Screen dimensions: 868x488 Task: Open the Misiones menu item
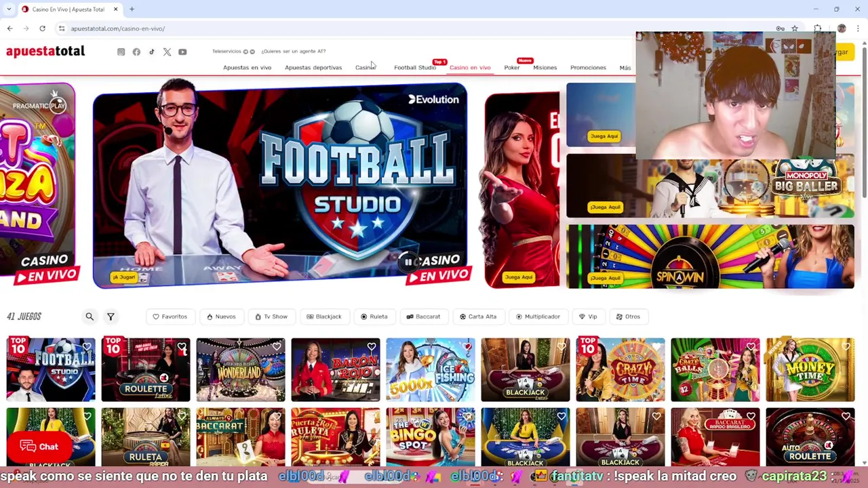(545, 68)
